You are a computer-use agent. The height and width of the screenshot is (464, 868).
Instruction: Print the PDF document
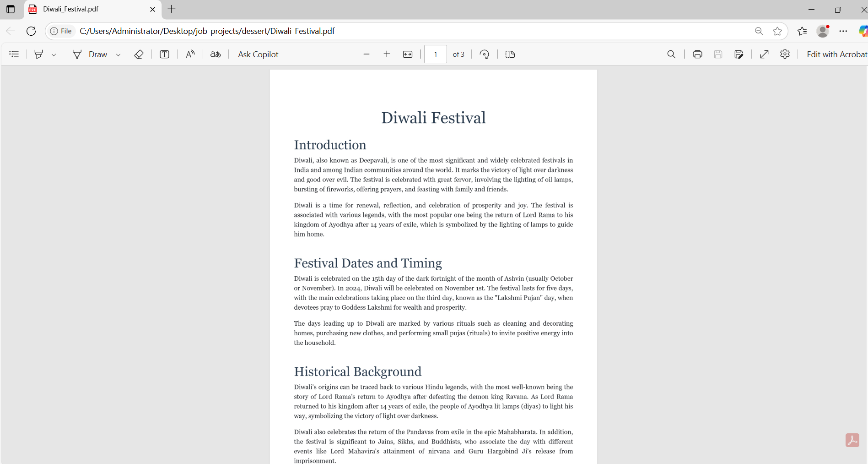pos(697,54)
